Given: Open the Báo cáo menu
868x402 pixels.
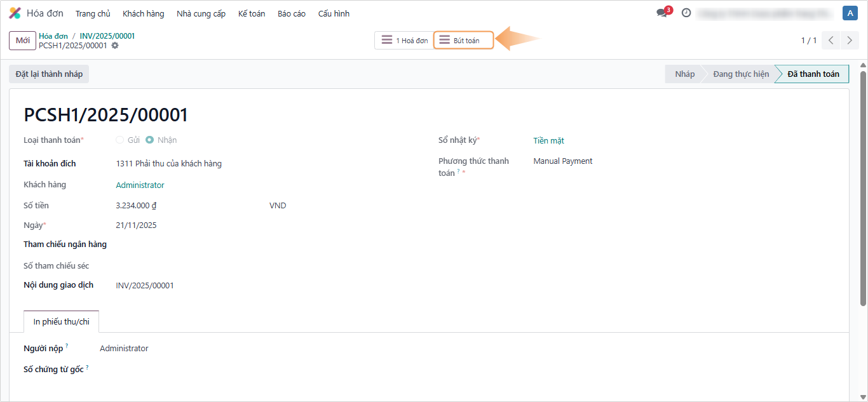Looking at the screenshot, I should 291,13.
